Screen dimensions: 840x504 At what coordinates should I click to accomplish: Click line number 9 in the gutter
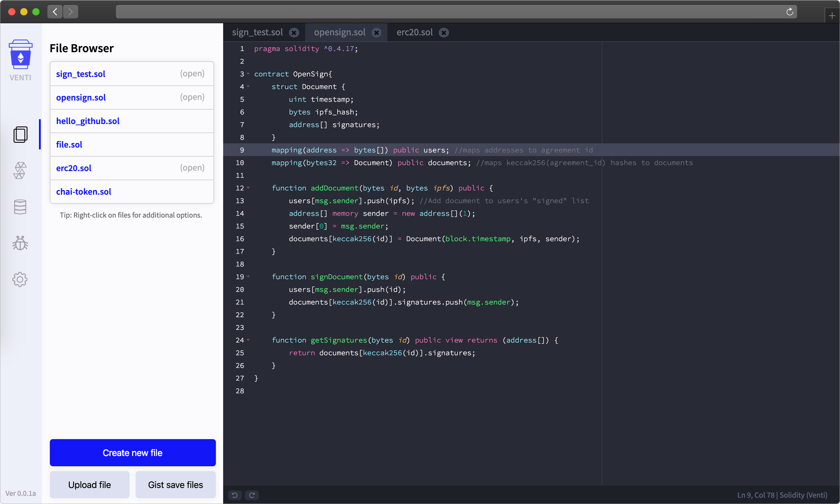click(x=242, y=150)
